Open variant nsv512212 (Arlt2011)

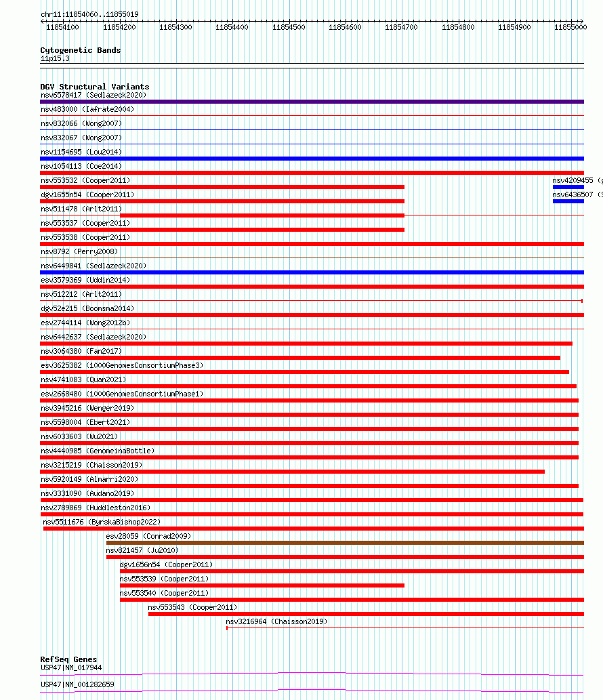[81, 294]
